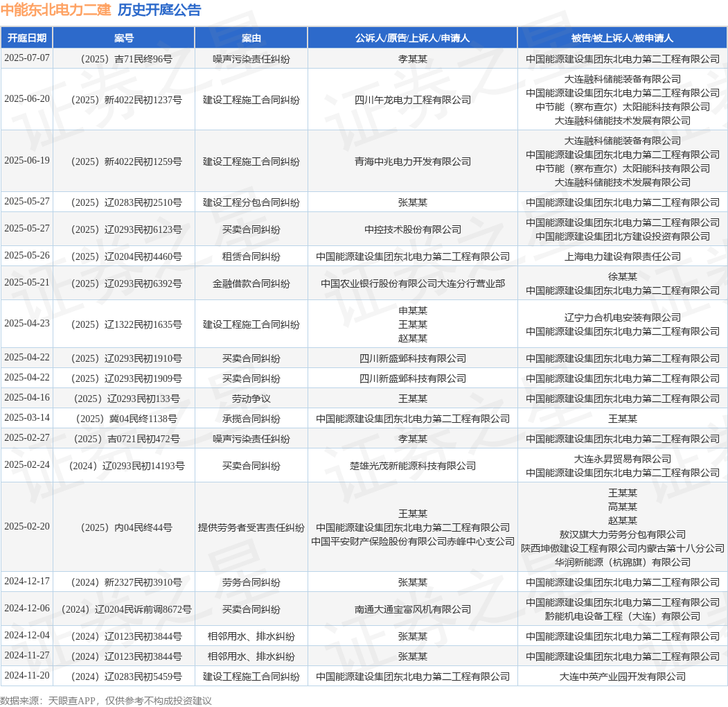Click the 公诉人/原告/上诉人/申请人 column header
Image resolution: width=728 pixels, height=707 pixels.
[x=412, y=37]
